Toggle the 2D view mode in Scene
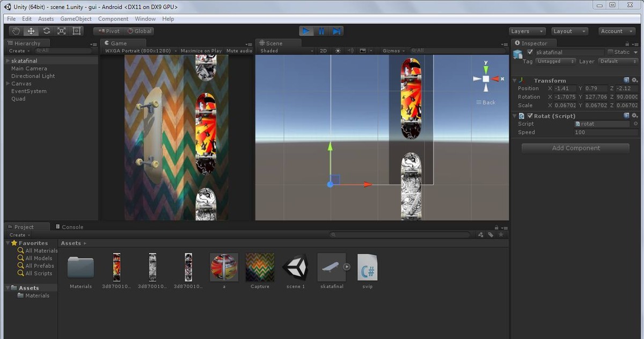The width and height of the screenshot is (644, 339). point(323,51)
